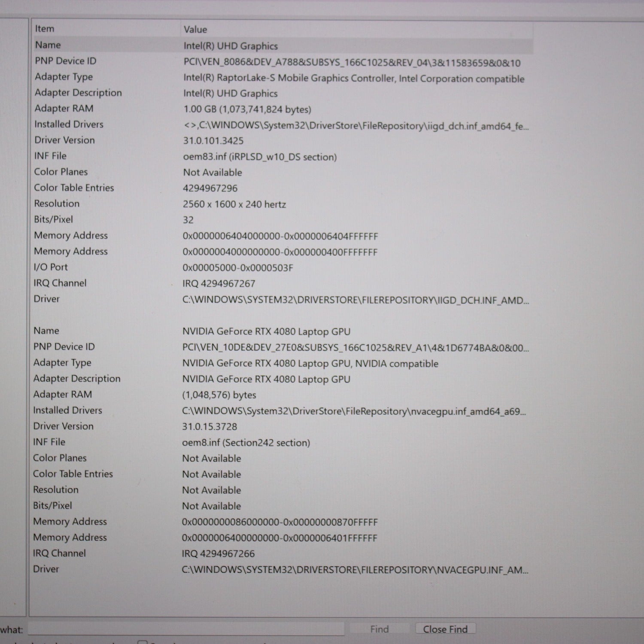Select the Adapter RAM 1.00 GB row
The height and width of the screenshot is (644, 644).
point(247,109)
